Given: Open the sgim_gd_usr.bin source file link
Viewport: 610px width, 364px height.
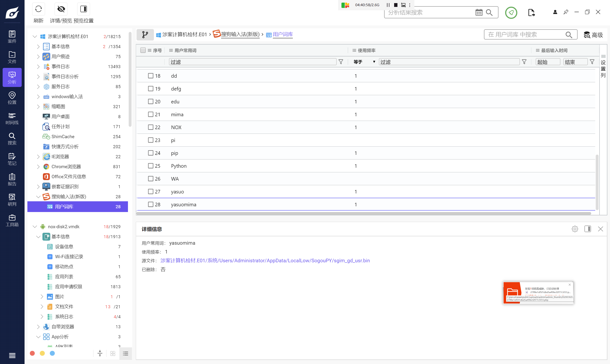Looking at the screenshot, I should [x=265, y=261].
